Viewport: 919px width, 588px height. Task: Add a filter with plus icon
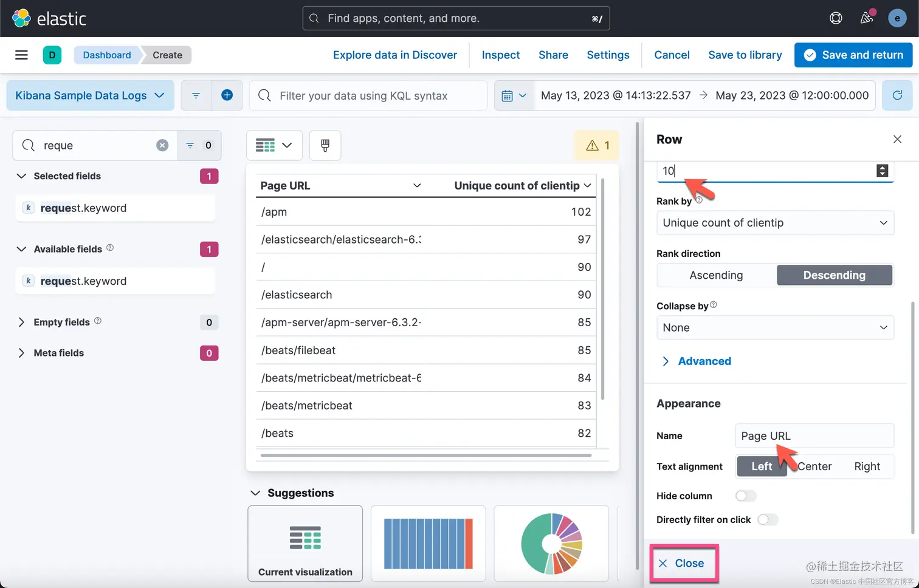(x=227, y=95)
